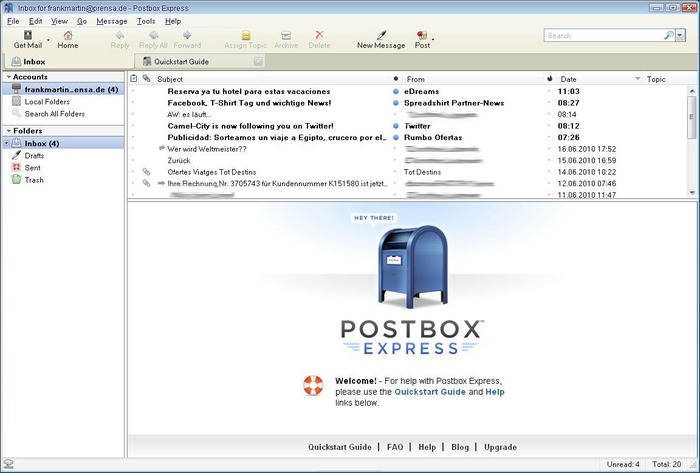Click inside the Search field
The height and width of the screenshot is (473, 700).
tap(603, 35)
